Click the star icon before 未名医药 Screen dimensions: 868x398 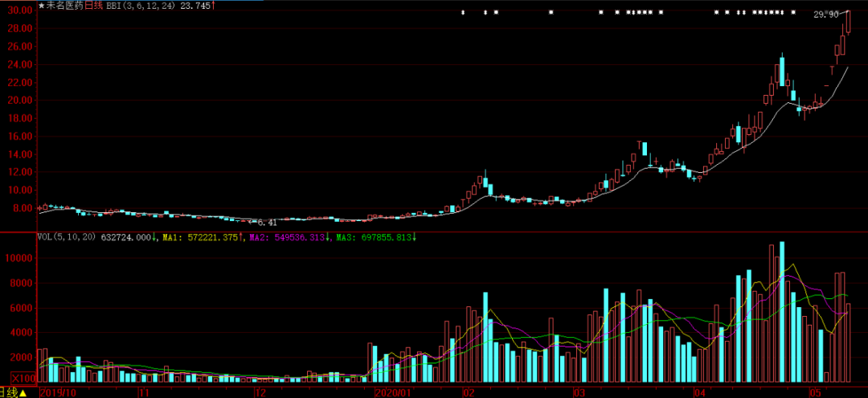point(42,6)
